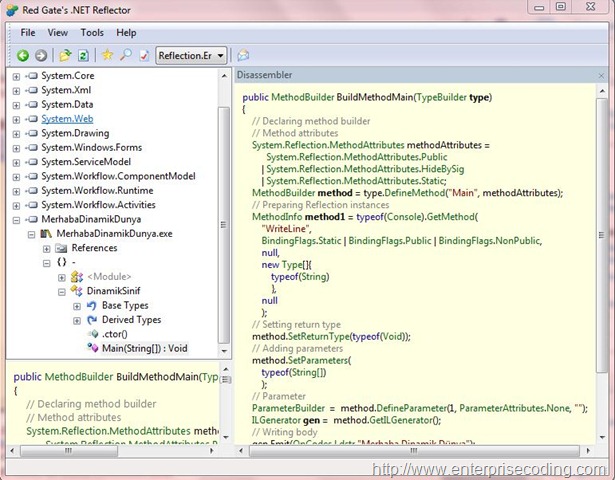615x480 pixels.
Task: Click the Base Types icon
Action: [92, 305]
